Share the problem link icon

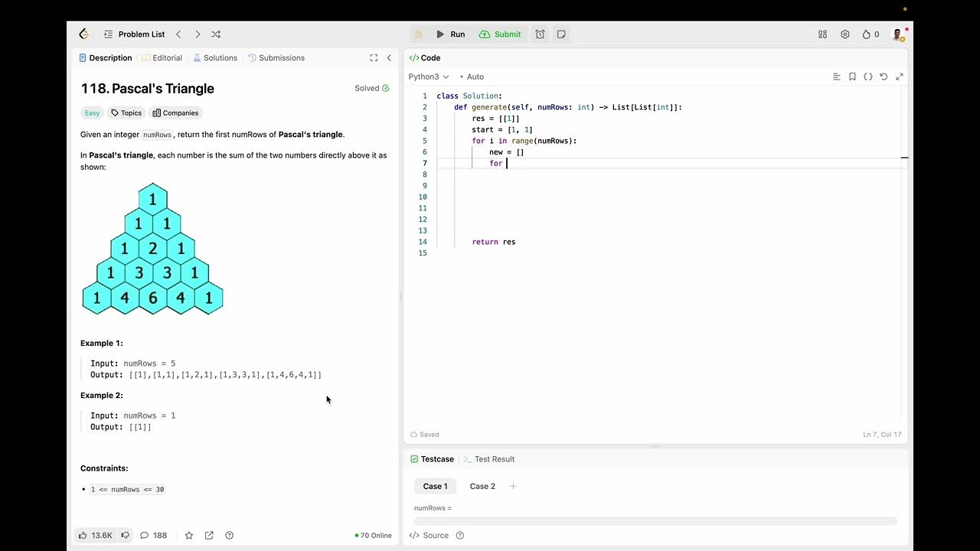coord(209,536)
